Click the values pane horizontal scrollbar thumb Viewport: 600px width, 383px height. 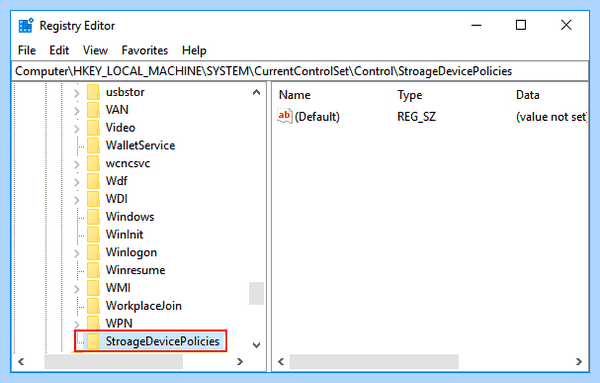(374, 362)
